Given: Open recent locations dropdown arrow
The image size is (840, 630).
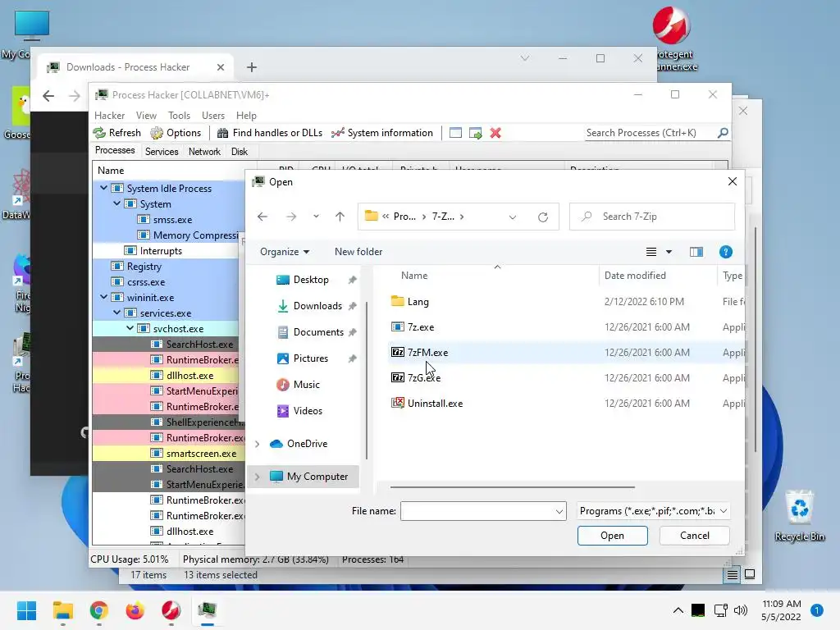Looking at the screenshot, I should [x=316, y=217].
